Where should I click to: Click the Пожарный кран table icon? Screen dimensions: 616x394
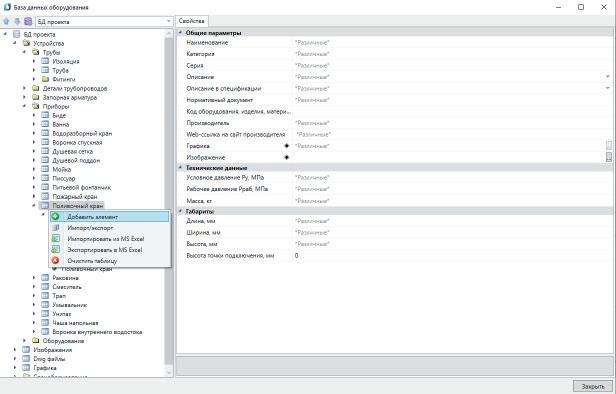tap(45, 196)
